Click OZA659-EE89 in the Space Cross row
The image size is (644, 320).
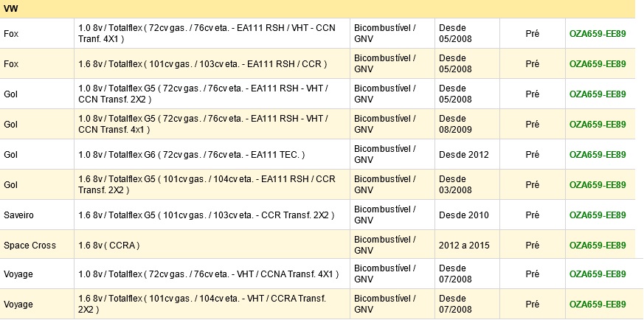pos(598,246)
